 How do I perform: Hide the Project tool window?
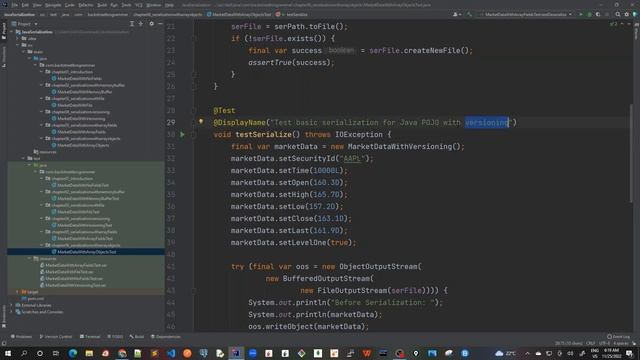[160, 24]
